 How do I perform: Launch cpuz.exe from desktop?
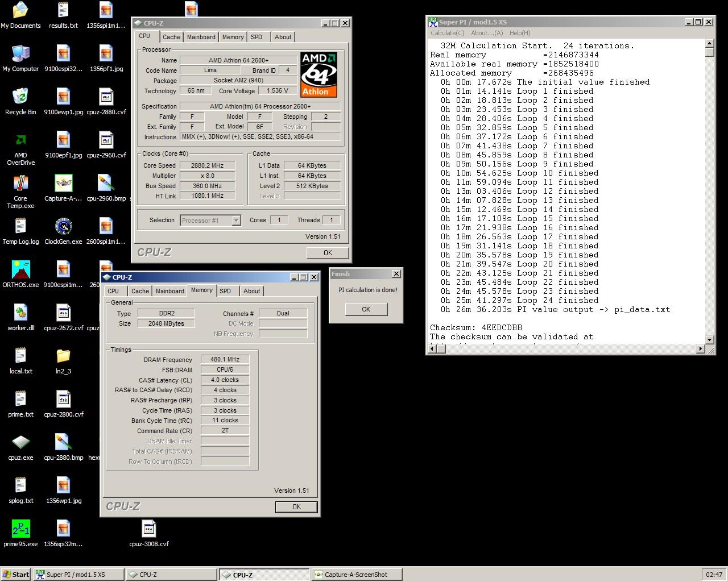pyautogui.click(x=20, y=447)
